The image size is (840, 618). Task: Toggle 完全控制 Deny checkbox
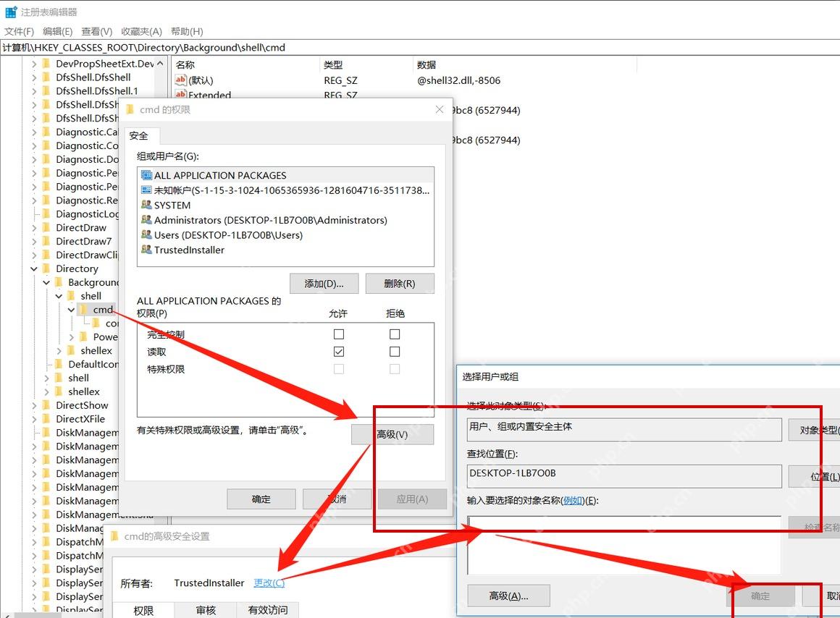tap(395, 334)
